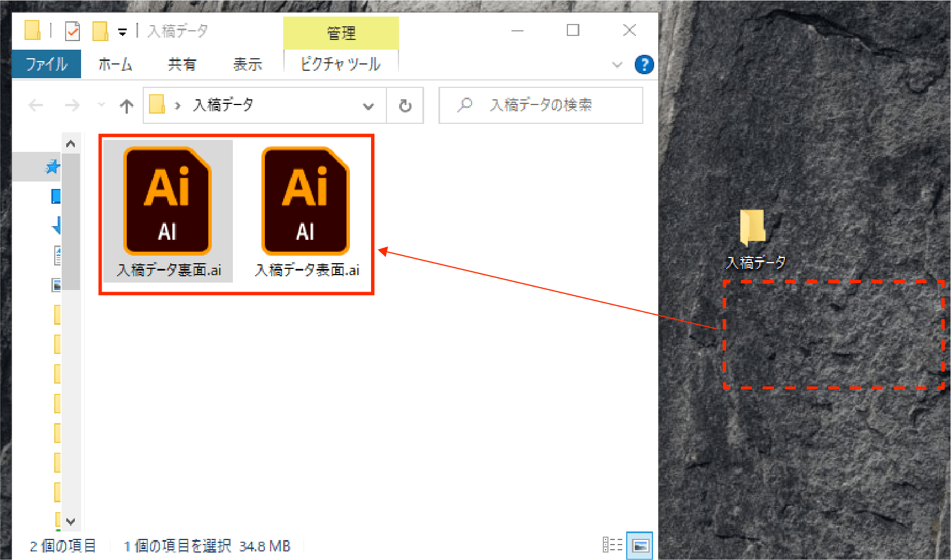The width and height of the screenshot is (951, 560).
Task: Click the 入稿データ address bar path
Action: click(223, 105)
